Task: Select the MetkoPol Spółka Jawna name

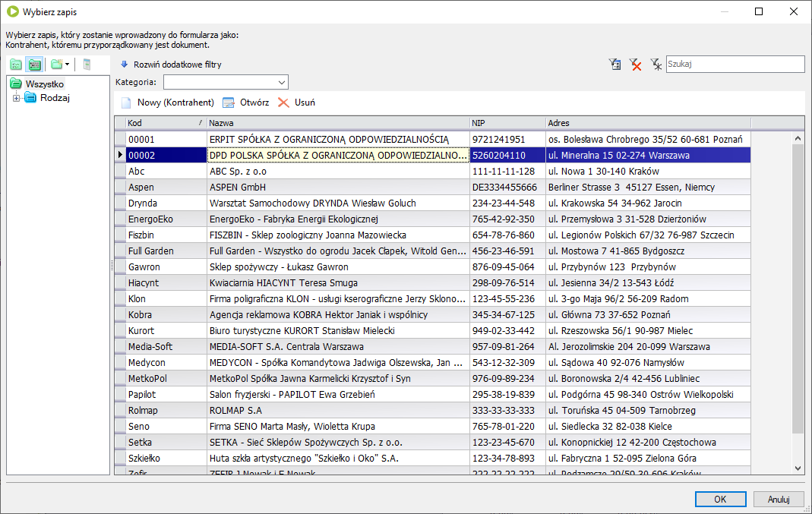Action: click(x=338, y=379)
